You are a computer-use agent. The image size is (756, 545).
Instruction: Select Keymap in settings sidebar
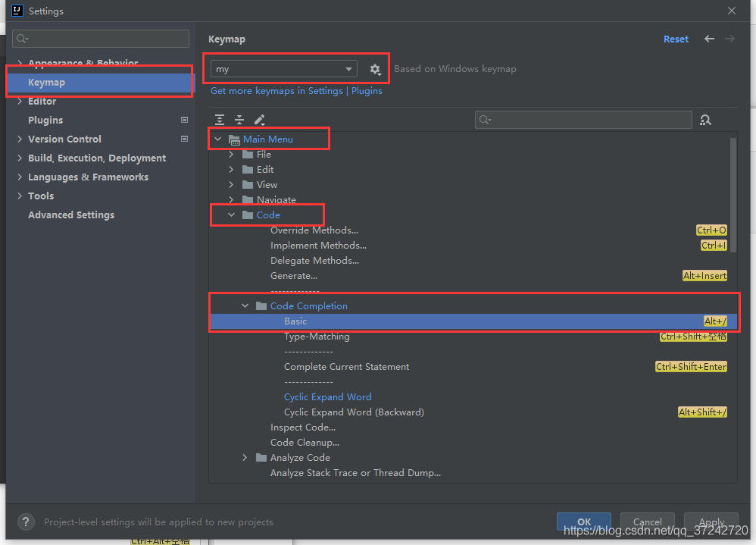click(x=100, y=83)
